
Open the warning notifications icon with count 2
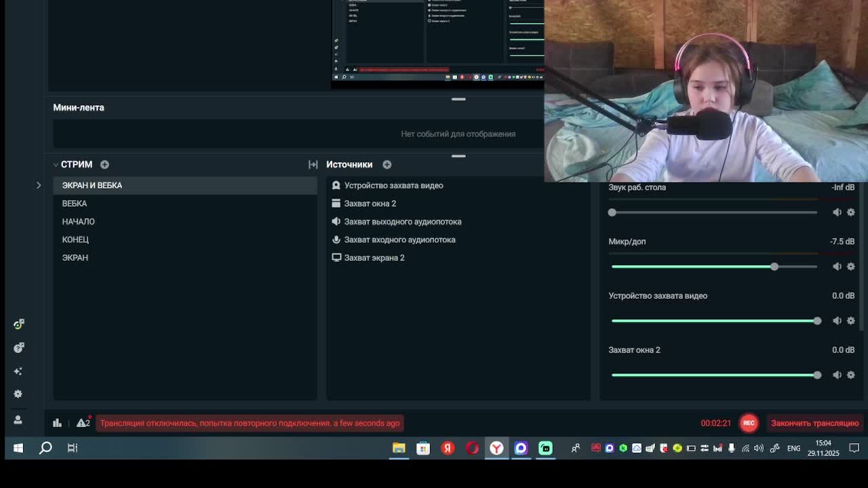point(83,423)
